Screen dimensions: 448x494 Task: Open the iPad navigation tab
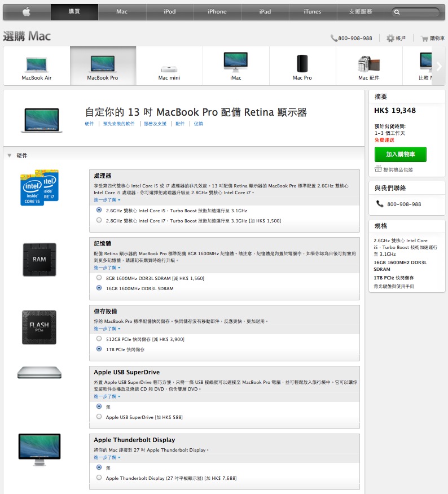[x=265, y=12]
